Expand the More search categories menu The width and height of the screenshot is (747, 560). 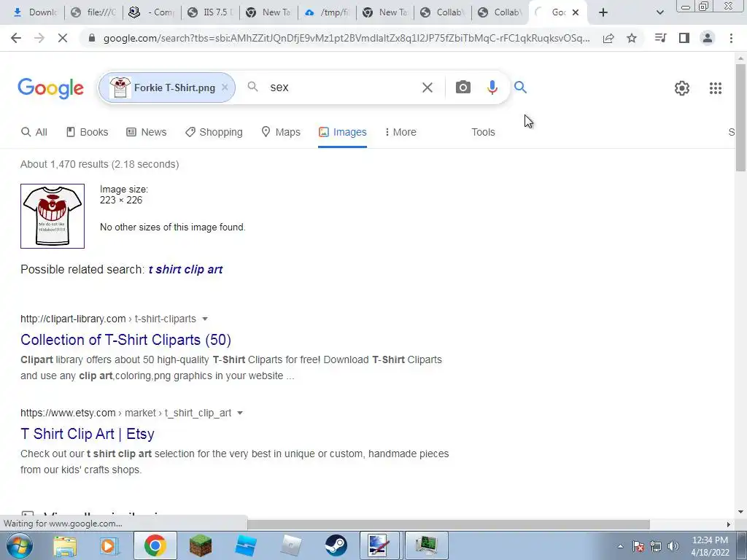(x=400, y=132)
